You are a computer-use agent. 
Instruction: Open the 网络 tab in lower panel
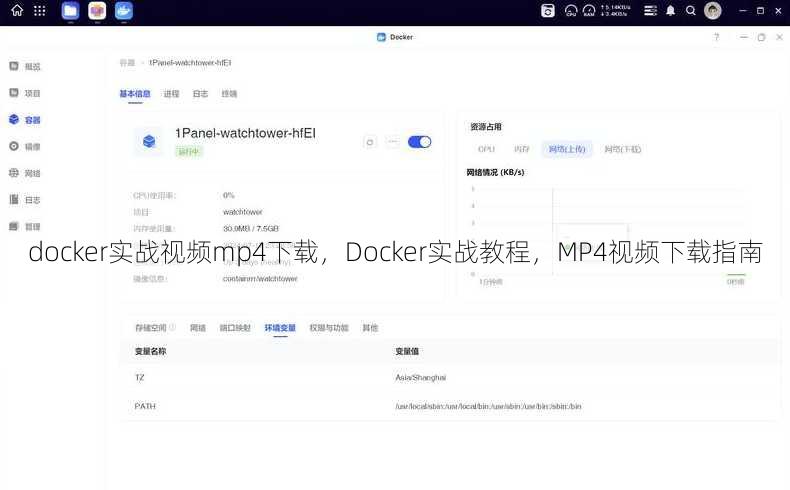198,328
